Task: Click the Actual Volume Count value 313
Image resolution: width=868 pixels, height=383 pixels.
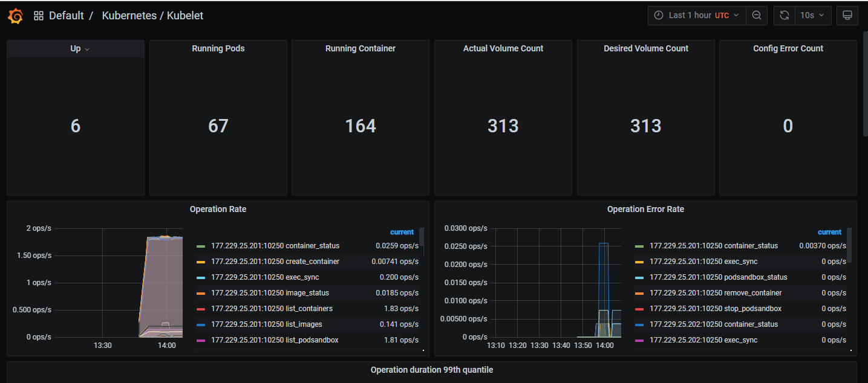Action: click(503, 126)
